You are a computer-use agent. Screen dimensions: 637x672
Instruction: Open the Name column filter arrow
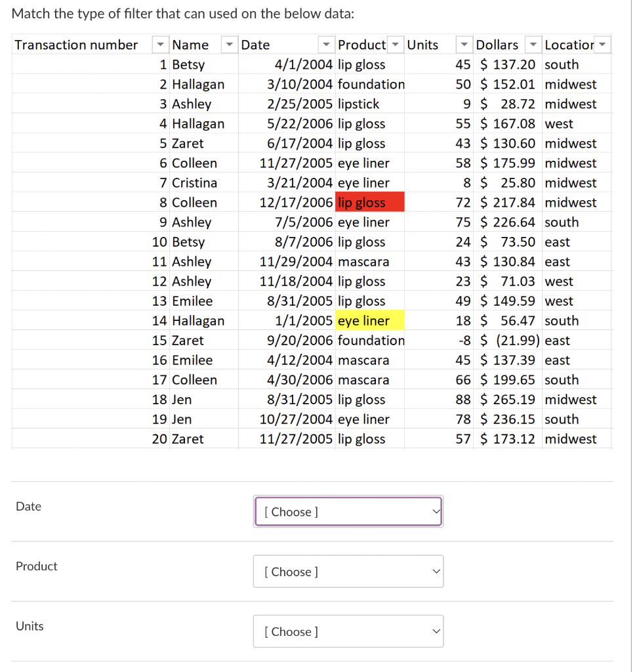pos(230,45)
